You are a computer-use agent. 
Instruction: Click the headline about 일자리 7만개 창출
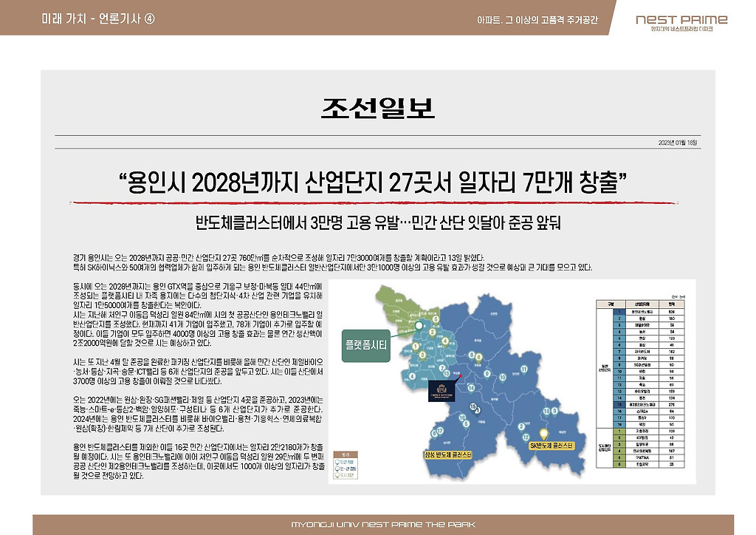coord(373,183)
